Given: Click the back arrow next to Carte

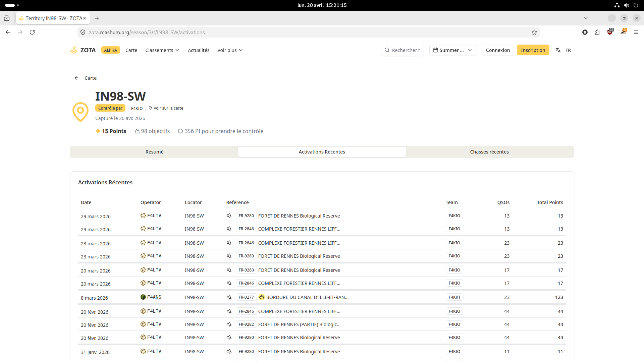Looking at the screenshot, I should pyautogui.click(x=76, y=78).
